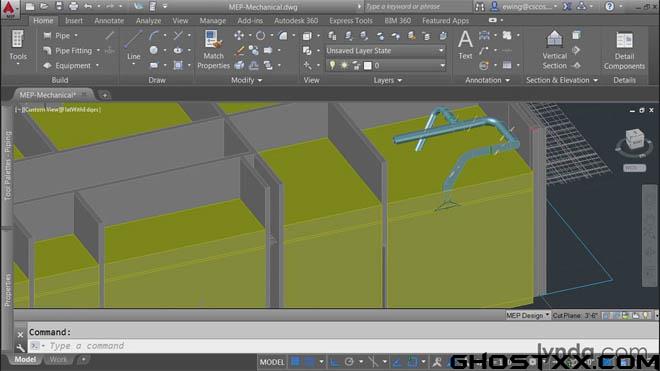Select the Move tool in Modify panel
The width and height of the screenshot is (660, 371).
tap(239, 35)
